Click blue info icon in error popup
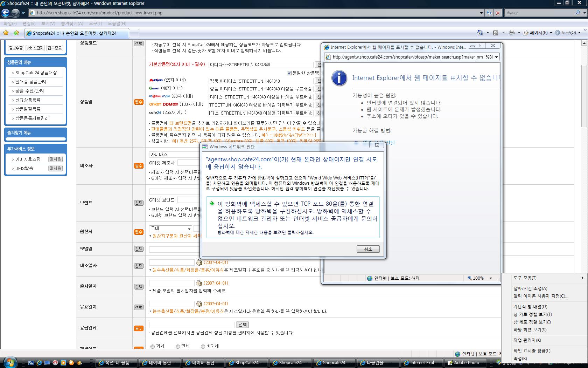588x368 pixels. click(339, 78)
